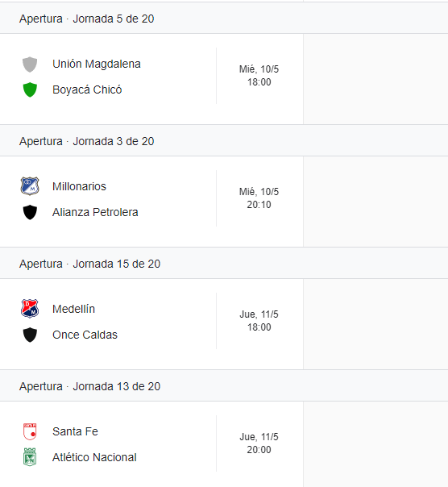The height and width of the screenshot is (487, 448).
Task: Click the Unión Magdalena gray shield icon
Action: (x=30, y=65)
